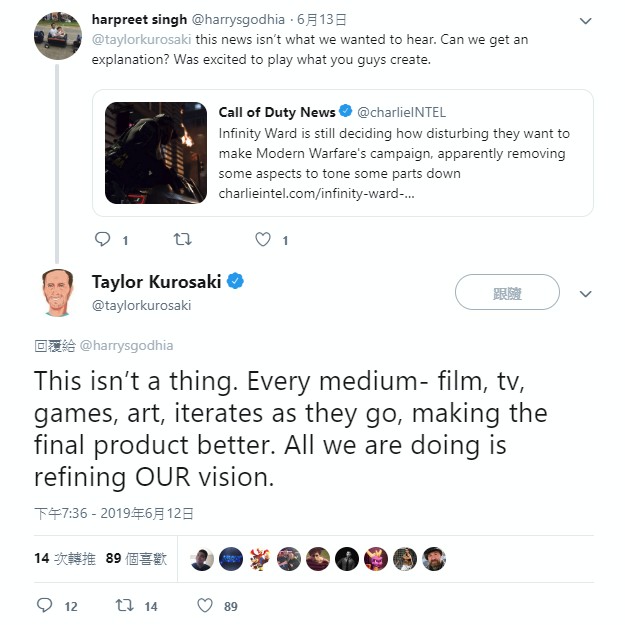Open tweet timestamp 下午7:36 - 2019年6月12日
This screenshot has height=625, width=625.
coord(114,513)
